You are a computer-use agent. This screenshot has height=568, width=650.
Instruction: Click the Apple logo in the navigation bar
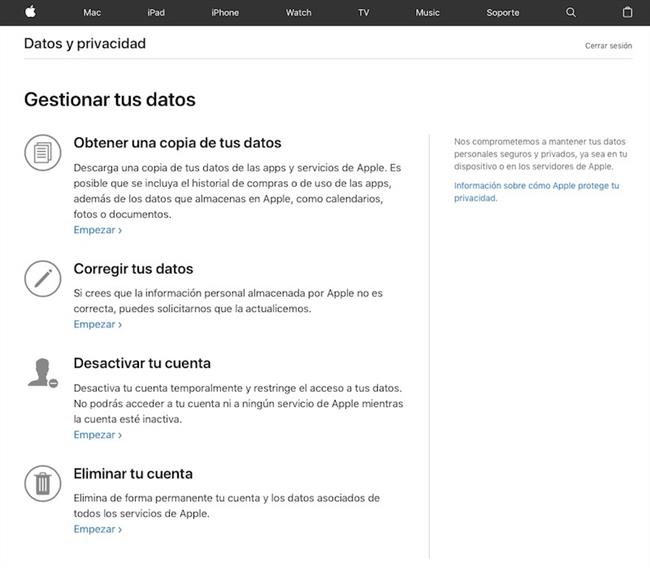30,12
